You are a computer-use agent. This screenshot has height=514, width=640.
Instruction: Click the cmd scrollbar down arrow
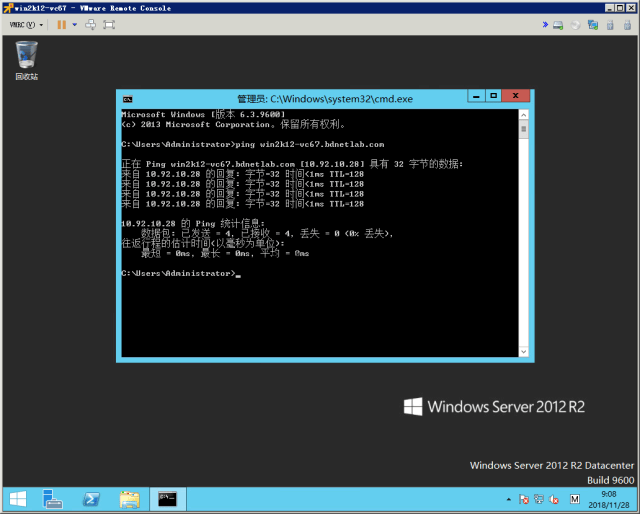pyautogui.click(x=524, y=351)
